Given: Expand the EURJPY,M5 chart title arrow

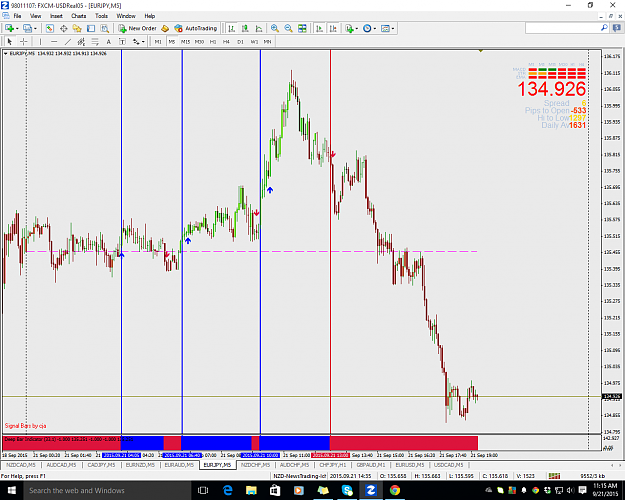Looking at the screenshot, I should pyautogui.click(x=6, y=53).
